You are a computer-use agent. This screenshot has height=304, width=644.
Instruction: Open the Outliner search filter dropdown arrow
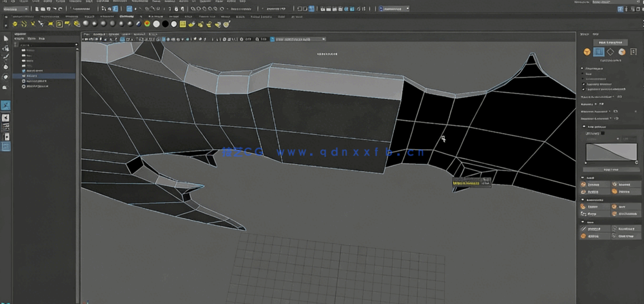click(77, 45)
